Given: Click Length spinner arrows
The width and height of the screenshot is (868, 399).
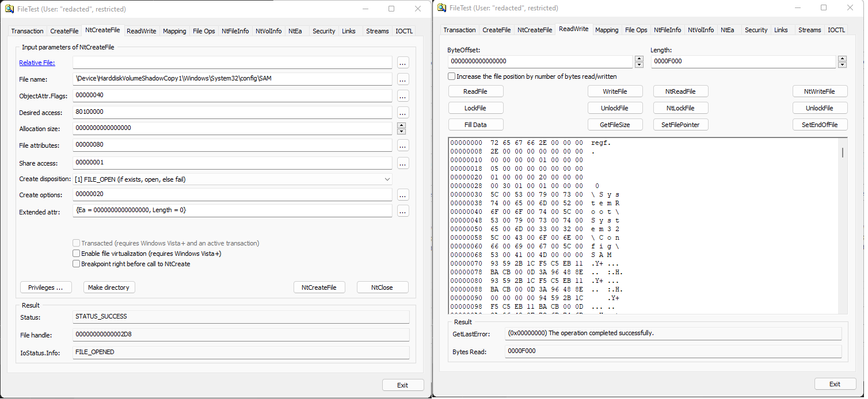Looking at the screenshot, I should pyautogui.click(x=843, y=62).
